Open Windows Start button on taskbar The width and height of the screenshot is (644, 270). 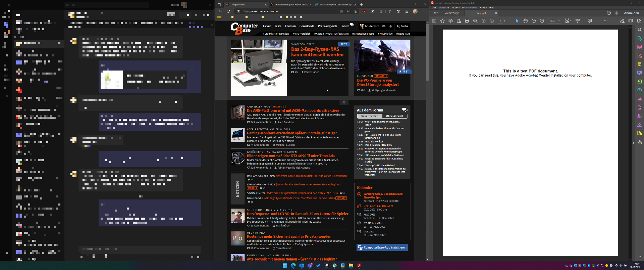(x=285, y=266)
